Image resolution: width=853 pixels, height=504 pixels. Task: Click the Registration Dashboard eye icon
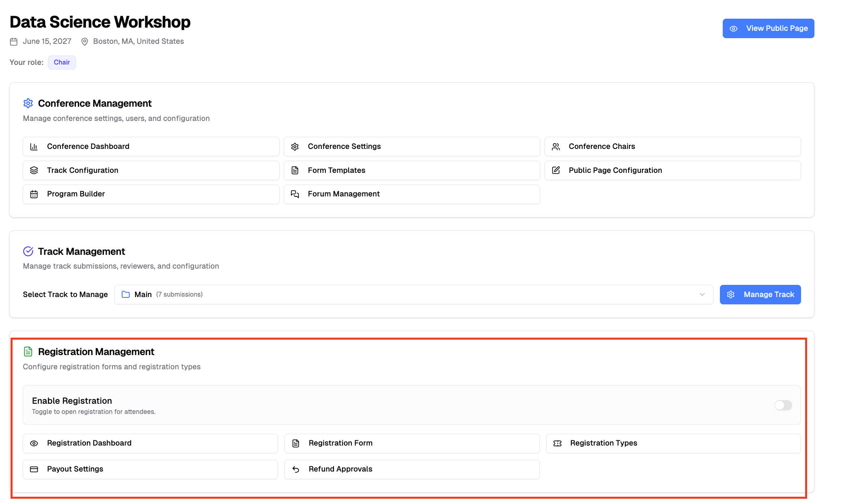click(x=34, y=444)
